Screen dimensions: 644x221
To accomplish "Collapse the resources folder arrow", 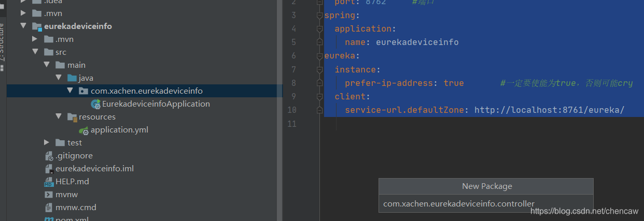I will pos(58,116).
